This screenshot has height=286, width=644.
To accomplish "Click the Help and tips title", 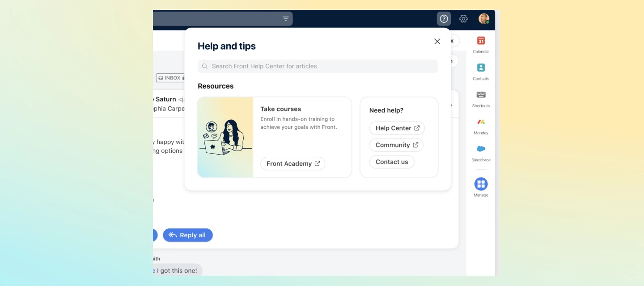I will [x=227, y=46].
